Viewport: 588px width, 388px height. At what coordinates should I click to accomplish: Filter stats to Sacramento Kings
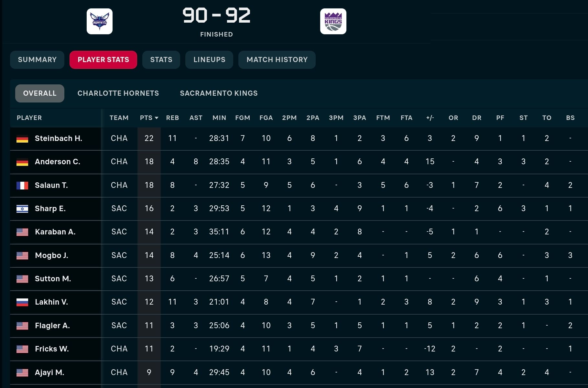[219, 93]
